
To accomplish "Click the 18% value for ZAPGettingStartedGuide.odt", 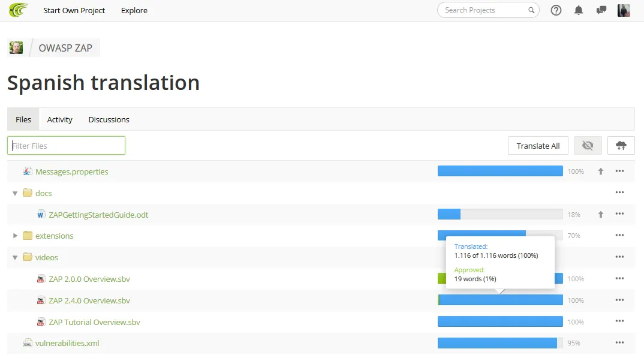I will pos(574,215).
